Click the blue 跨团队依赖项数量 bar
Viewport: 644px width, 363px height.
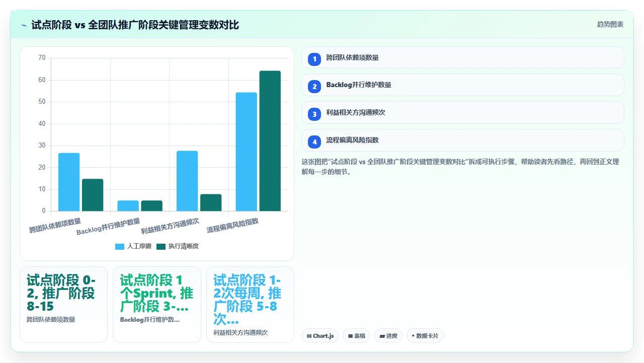pos(69,182)
